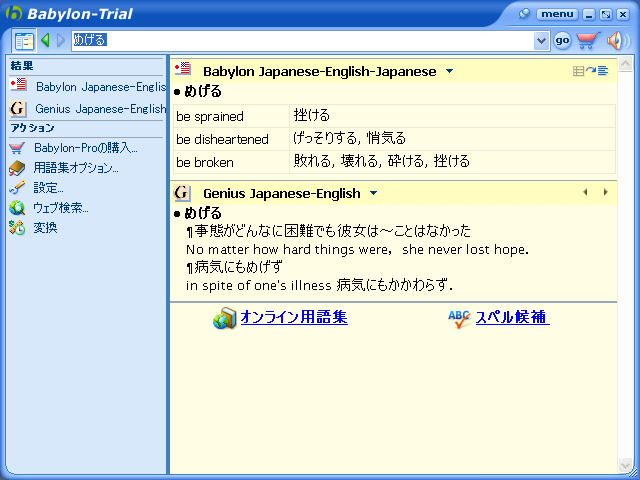
Task: Click the アクション section header
Action: 32,128
